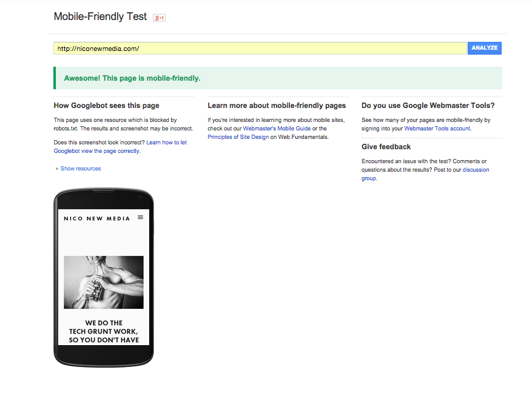Click the URL input field
The height and width of the screenshot is (401, 532).
point(260,48)
